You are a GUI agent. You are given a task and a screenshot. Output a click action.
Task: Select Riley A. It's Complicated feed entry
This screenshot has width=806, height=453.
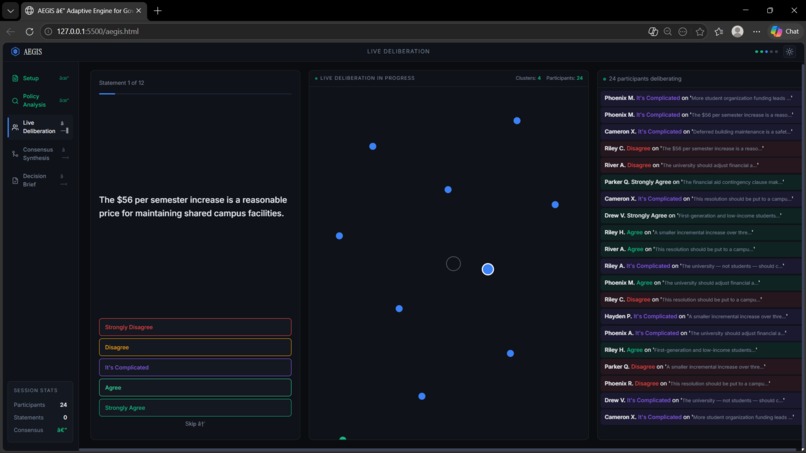[701, 266]
